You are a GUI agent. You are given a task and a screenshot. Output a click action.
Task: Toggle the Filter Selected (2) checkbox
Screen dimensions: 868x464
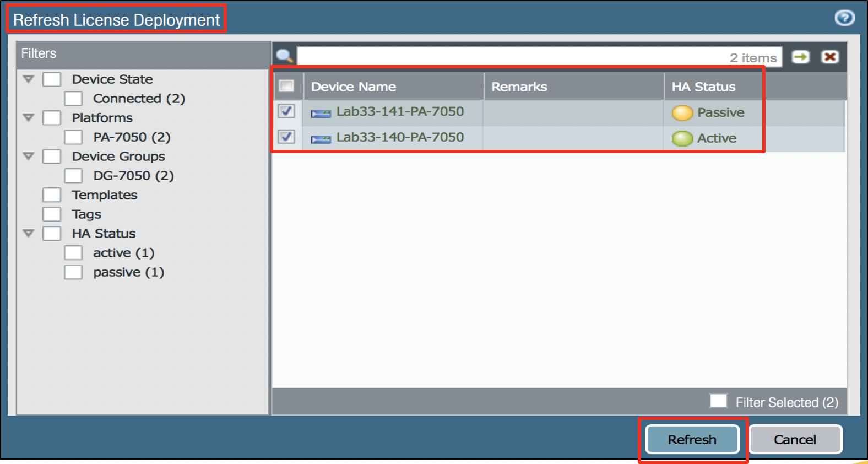click(718, 401)
